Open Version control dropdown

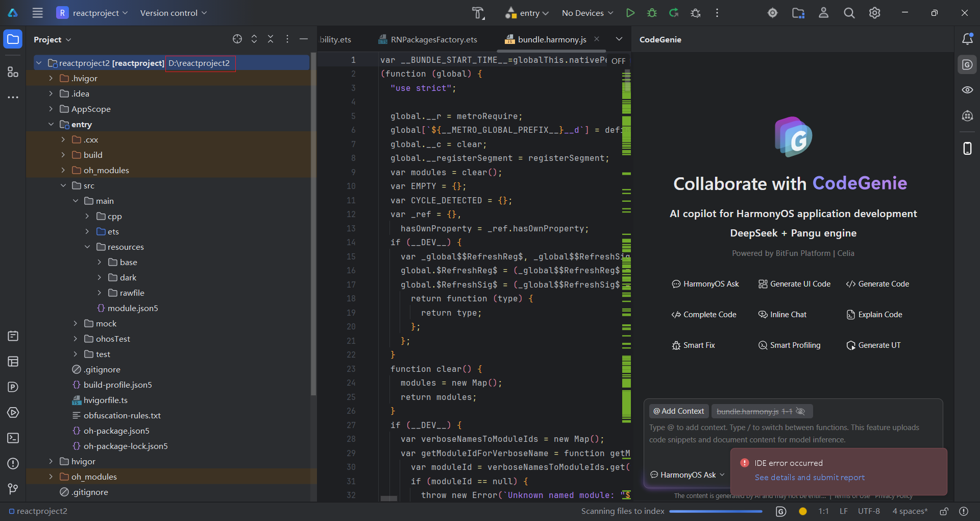click(174, 13)
